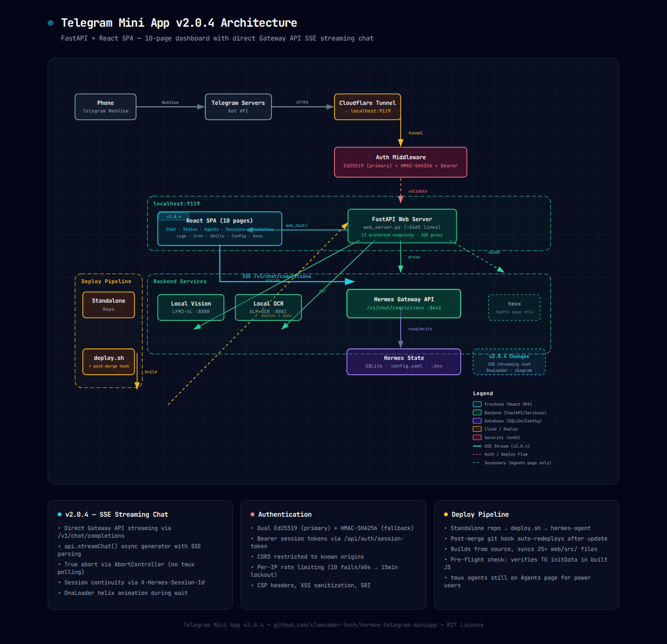Click the 'tunnel' arrow label

(x=415, y=133)
